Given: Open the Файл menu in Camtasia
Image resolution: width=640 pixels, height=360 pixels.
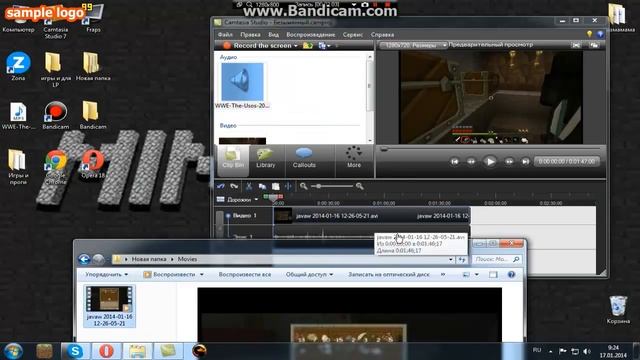Looking at the screenshot, I should pyautogui.click(x=225, y=35).
